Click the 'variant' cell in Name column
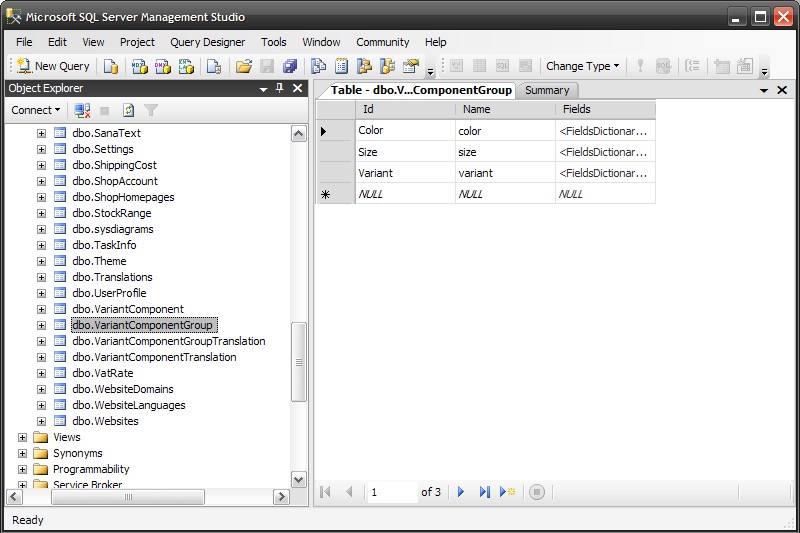The image size is (800, 533). (505, 173)
